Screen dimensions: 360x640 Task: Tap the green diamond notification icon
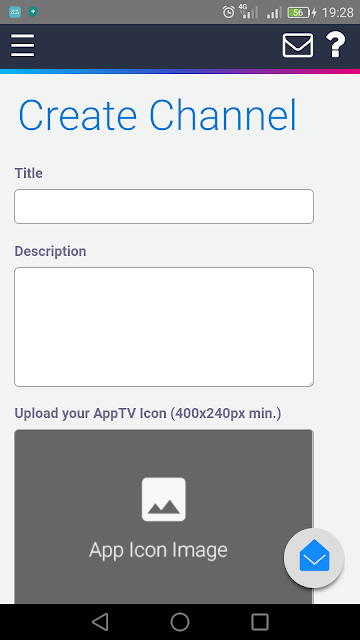point(33,12)
